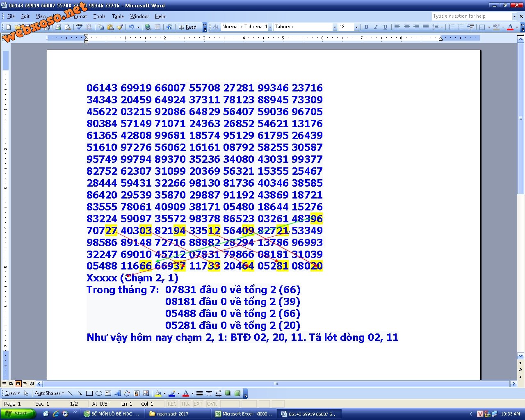Activate the Format Painter brush
Screen dimensions: 525x420
click(x=120, y=27)
